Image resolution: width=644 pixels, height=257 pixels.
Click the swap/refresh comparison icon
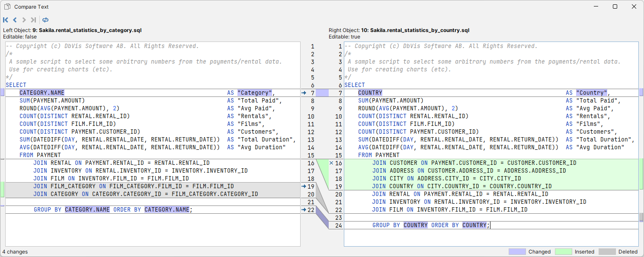click(x=45, y=20)
